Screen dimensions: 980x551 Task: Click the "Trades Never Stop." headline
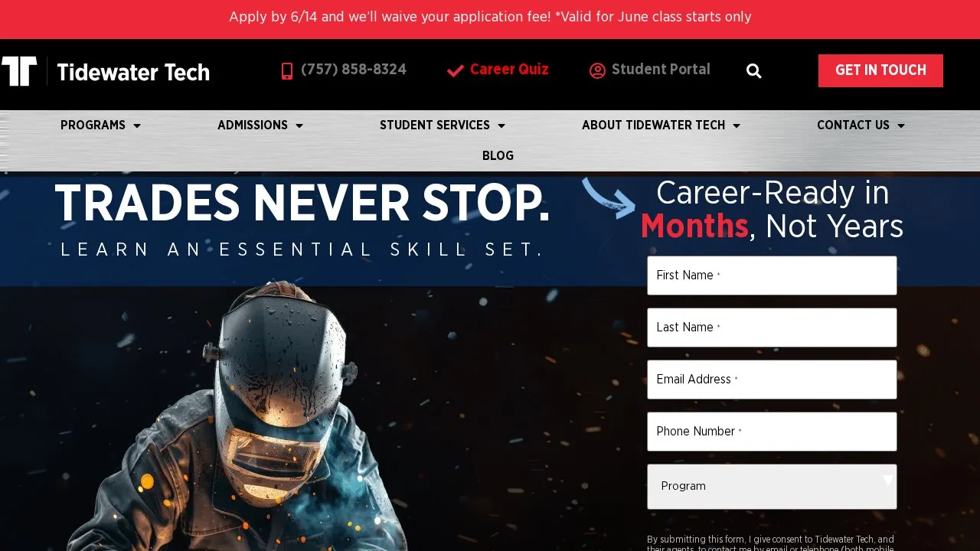302,204
